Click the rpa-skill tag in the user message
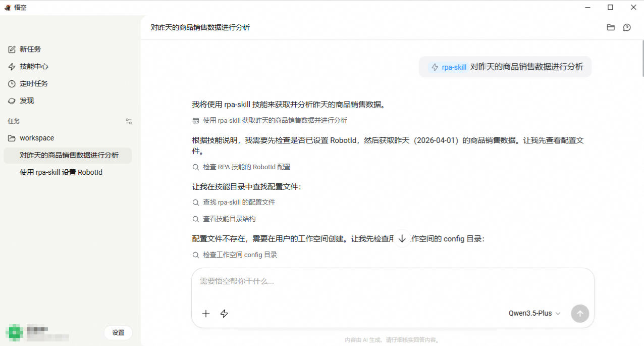Image resolution: width=644 pixels, height=346 pixels. coord(448,67)
